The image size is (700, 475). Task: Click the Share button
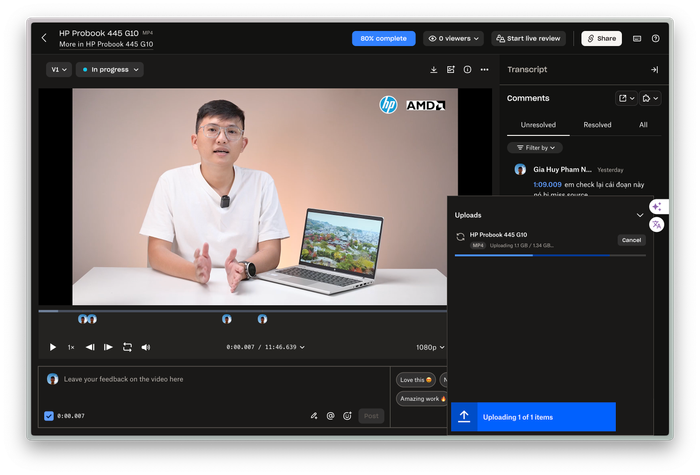(x=601, y=38)
